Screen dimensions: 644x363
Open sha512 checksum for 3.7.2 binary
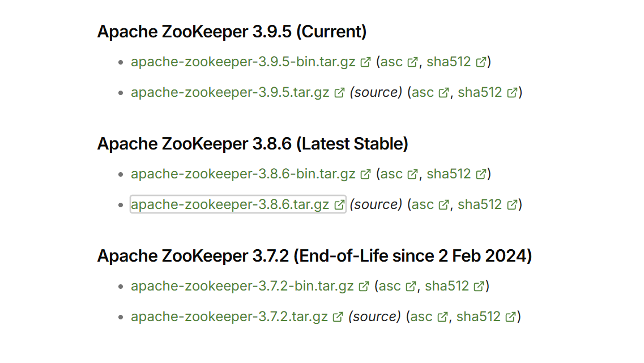click(447, 286)
